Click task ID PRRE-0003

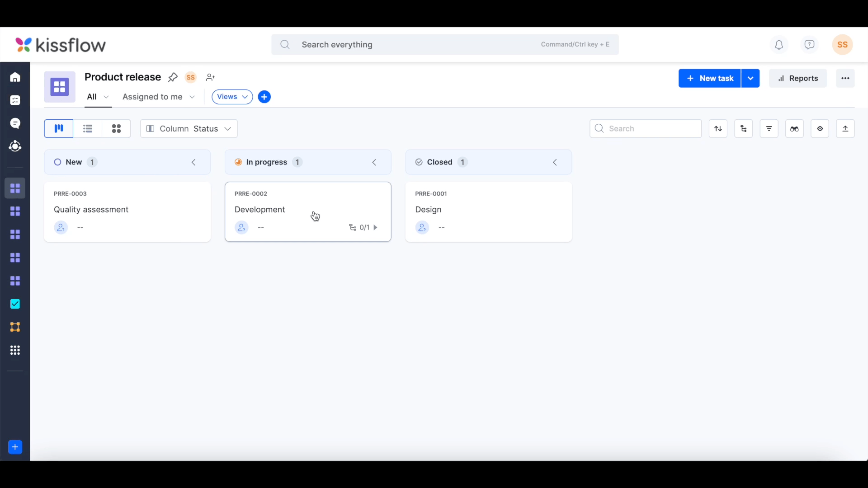70,194
